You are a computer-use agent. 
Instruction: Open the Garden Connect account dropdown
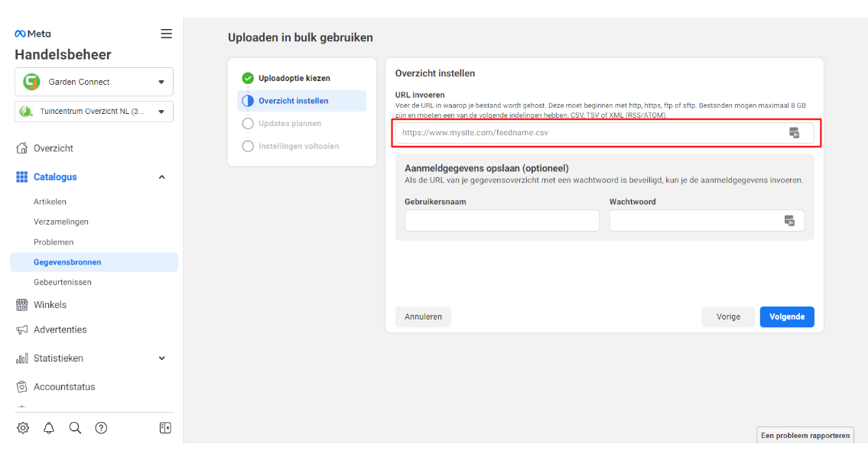coord(94,82)
